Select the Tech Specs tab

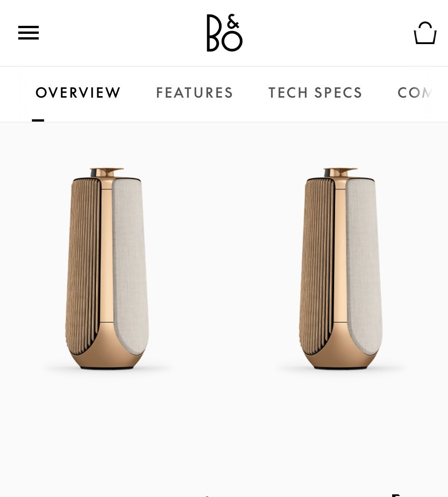[x=315, y=93]
